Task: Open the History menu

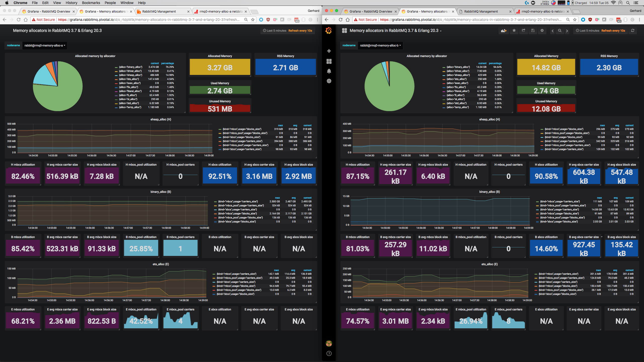Action: [x=71, y=3]
